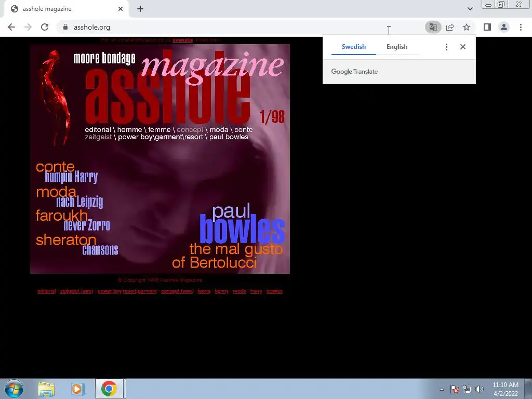The image size is (532, 399).
Task: Open the footer bowles link
Action: click(274, 291)
